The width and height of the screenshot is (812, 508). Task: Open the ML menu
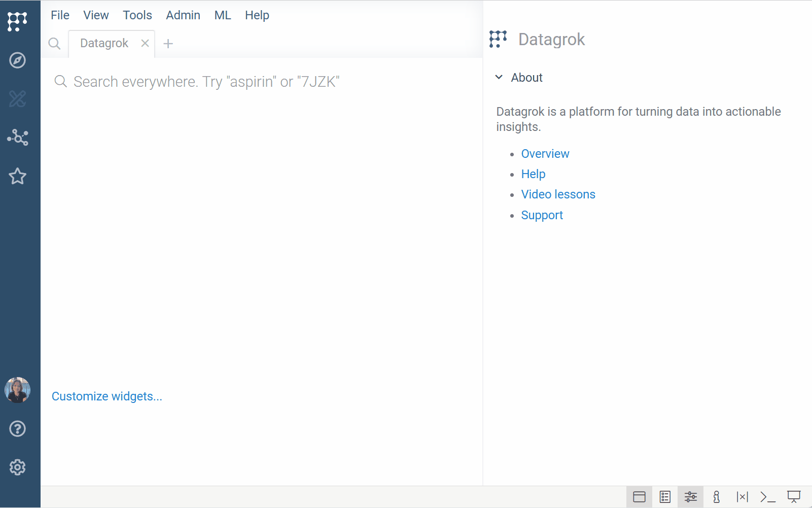coord(223,15)
